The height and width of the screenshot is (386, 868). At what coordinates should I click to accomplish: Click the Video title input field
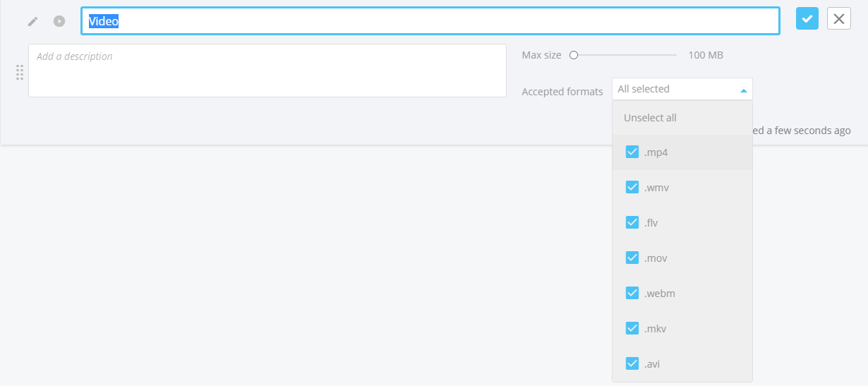point(430,21)
